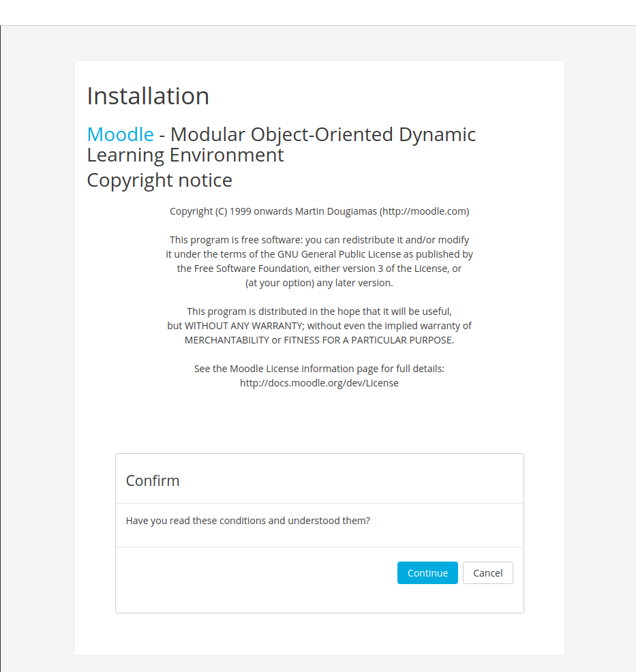636x672 pixels.
Task: Click the Continue button to accept conditions
Action: click(x=427, y=572)
